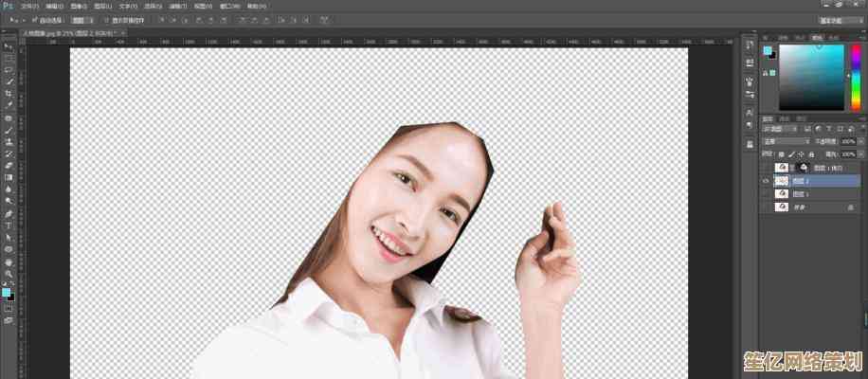Open the 文件 menu
Image resolution: width=868 pixels, height=379 pixels.
tap(28, 6)
